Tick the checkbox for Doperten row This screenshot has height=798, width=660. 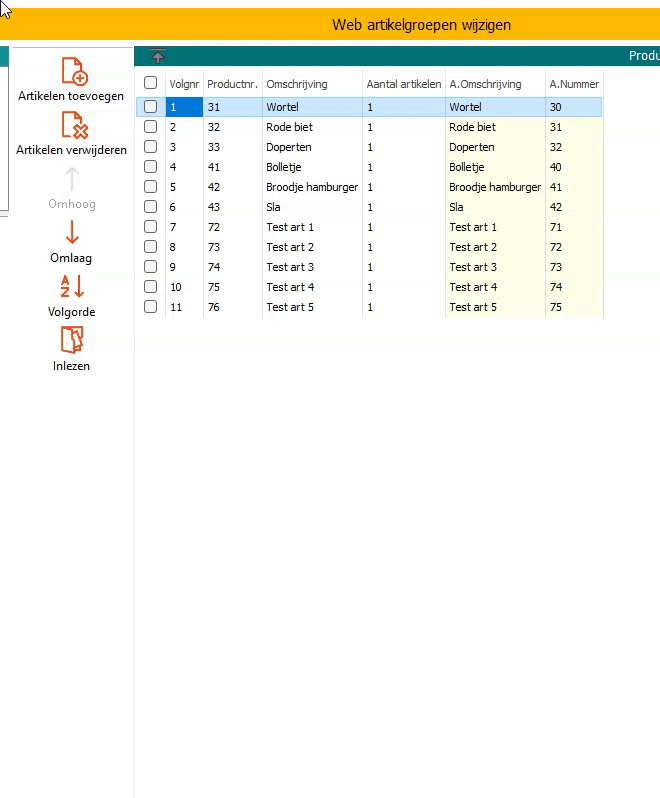[150, 147]
